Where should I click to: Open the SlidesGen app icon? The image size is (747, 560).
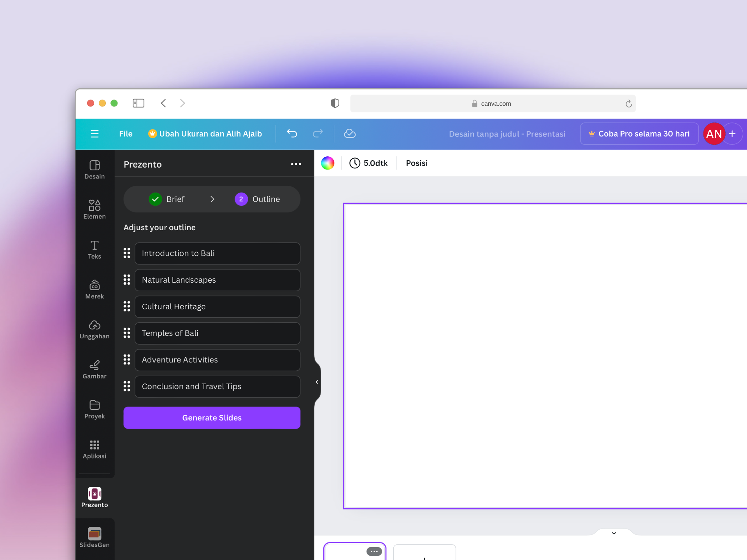[x=95, y=537]
